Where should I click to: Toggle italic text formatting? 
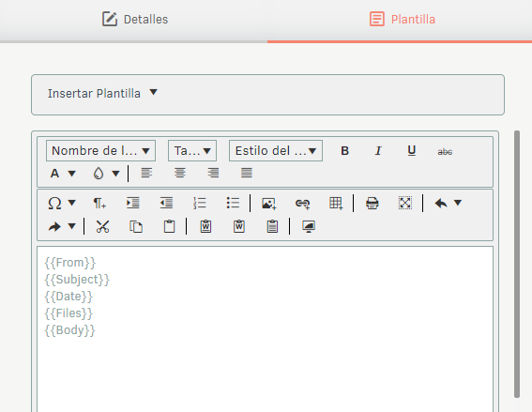click(378, 151)
